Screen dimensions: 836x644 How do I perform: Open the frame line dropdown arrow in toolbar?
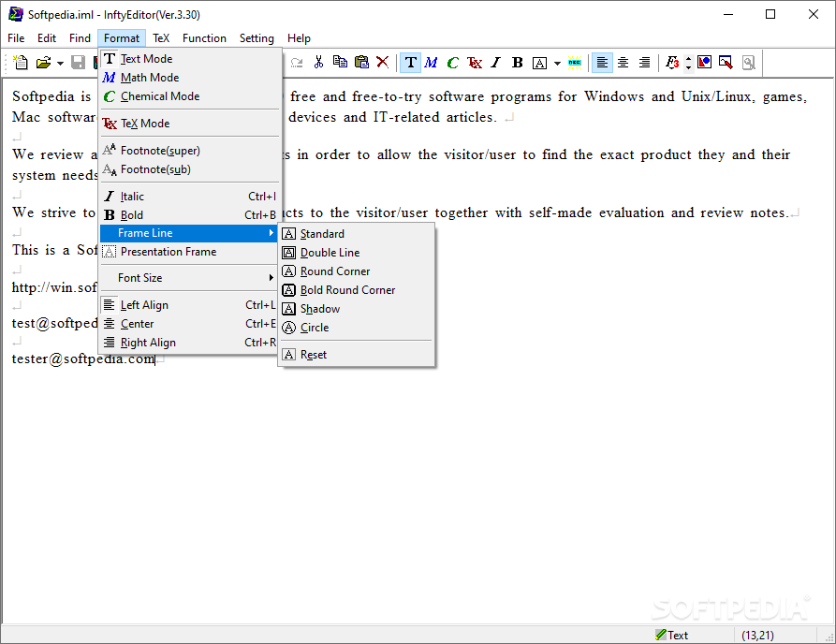click(x=557, y=63)
